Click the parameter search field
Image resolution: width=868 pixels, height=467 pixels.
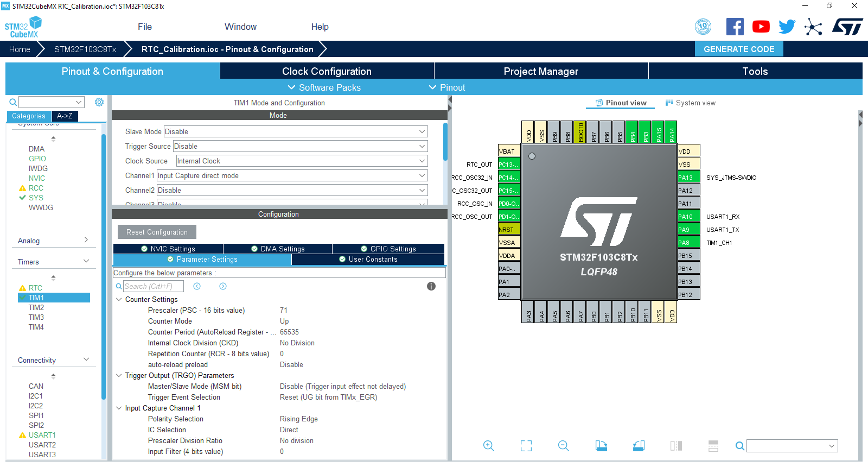pos(153,286)
